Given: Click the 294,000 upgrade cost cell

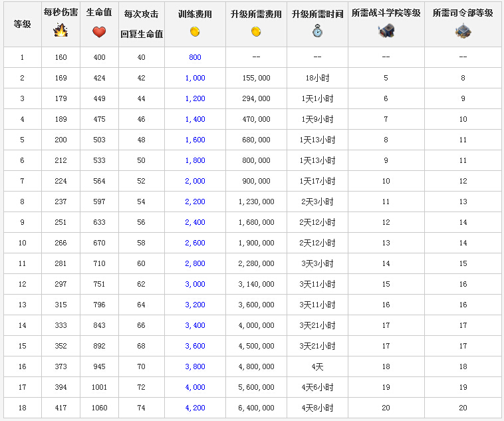Looking at the screenshot, I should [256, 98].
